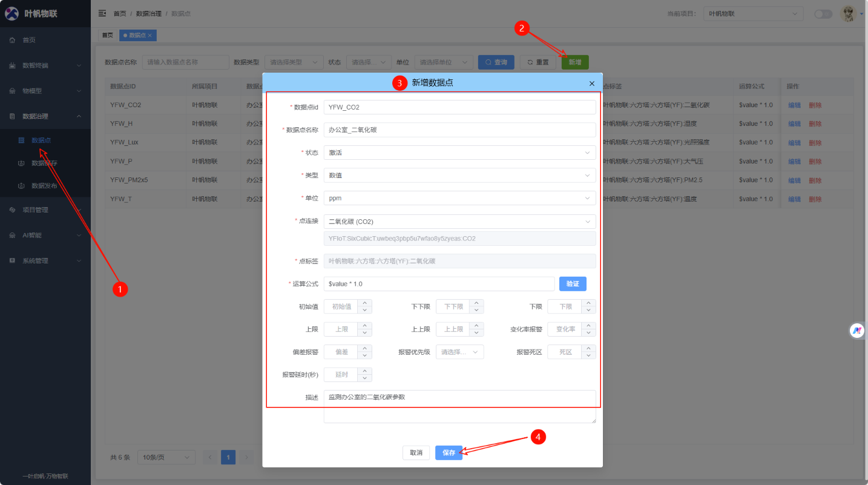Decrease the 报警延时 stepper value
The height and width of the screenshot is (485, 868).
point(364,378)
